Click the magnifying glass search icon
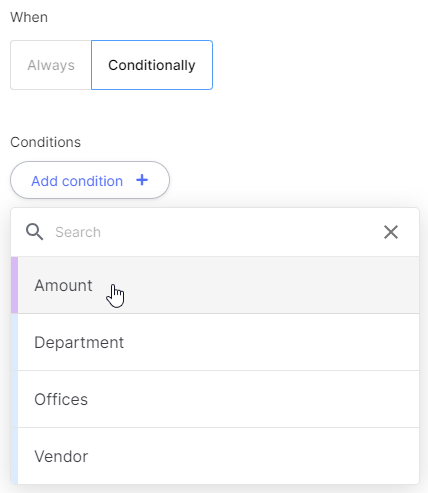428x493 pixels. click(35, 232)
